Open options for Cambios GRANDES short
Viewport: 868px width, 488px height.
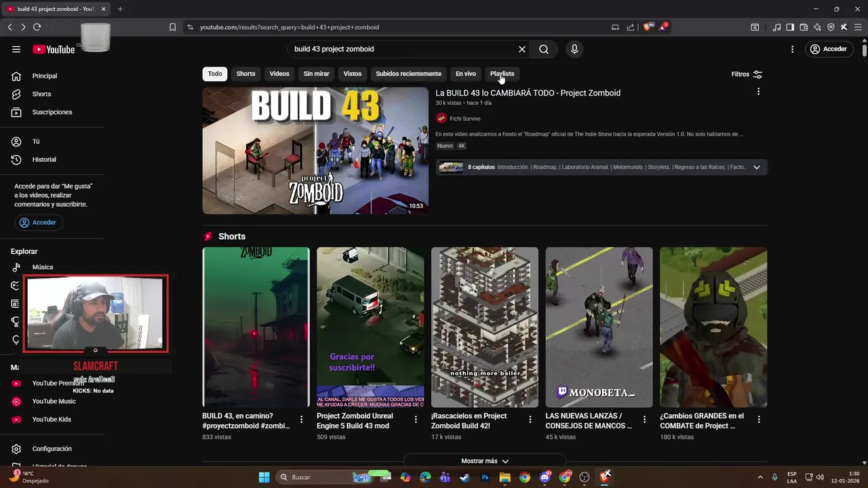pos(759,420)
